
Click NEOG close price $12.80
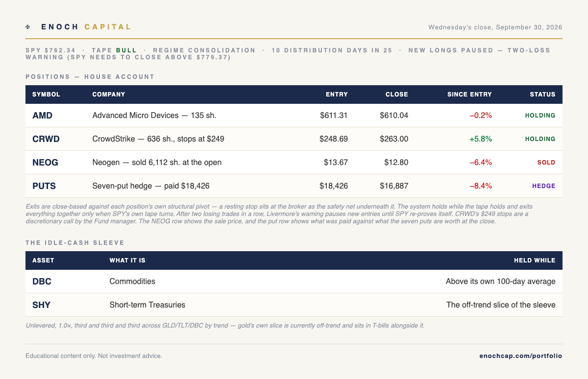tap(396, 163)
